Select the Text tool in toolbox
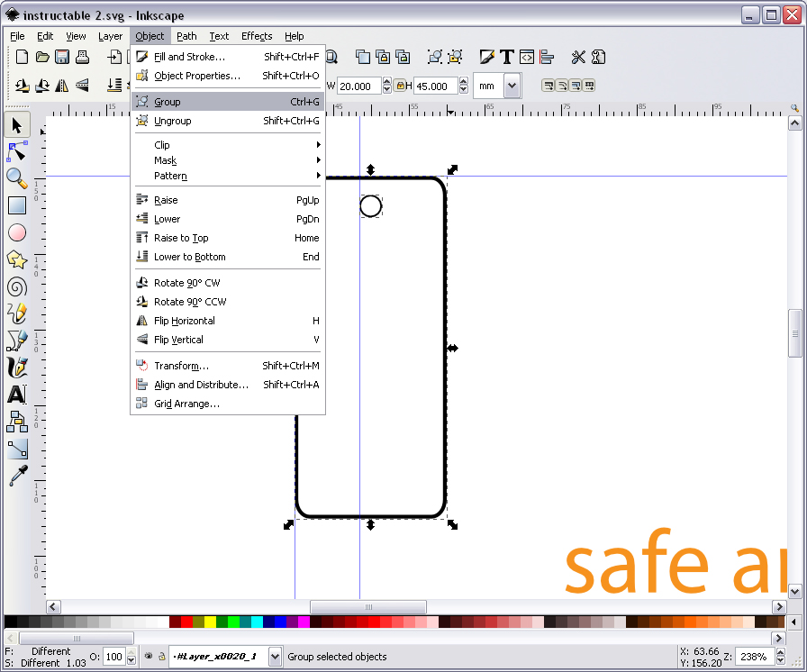The width and height of the screenshot is (807, 672). coord(16,395)
